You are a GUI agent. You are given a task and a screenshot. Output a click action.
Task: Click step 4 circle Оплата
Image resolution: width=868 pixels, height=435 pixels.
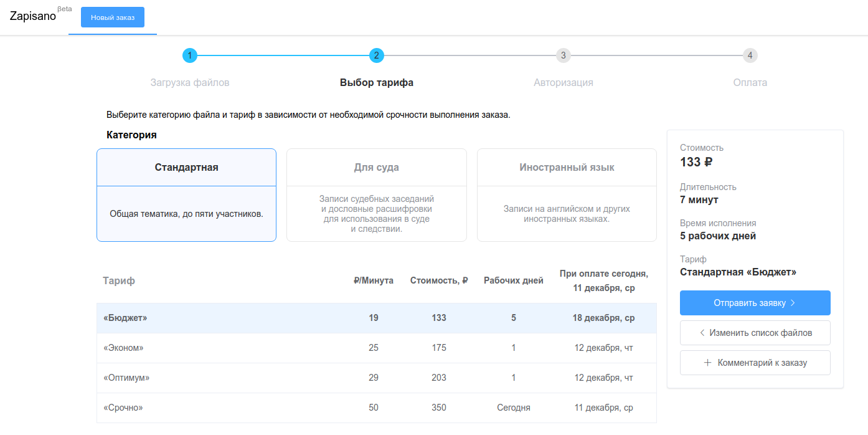click(x=750, y=55)
